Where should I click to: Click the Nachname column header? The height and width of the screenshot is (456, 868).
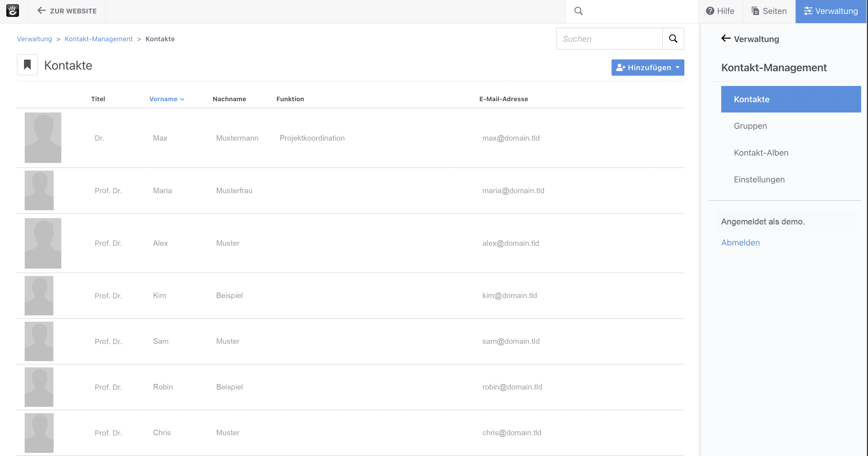coord(229,99)
